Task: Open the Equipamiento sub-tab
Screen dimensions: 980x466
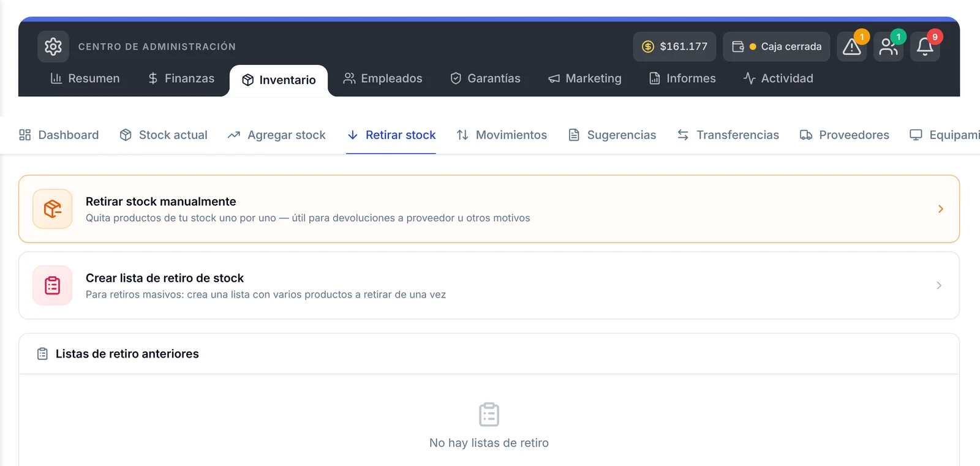Action: (945, 135)
